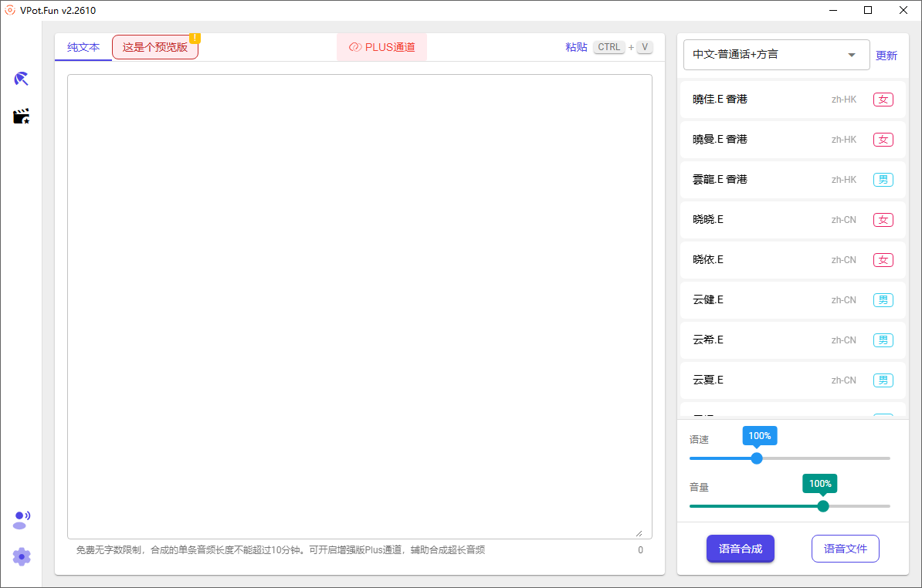Viewport: 922px width, 588px height.
Task: Click the V key badge
Action: tap(645, 47)
